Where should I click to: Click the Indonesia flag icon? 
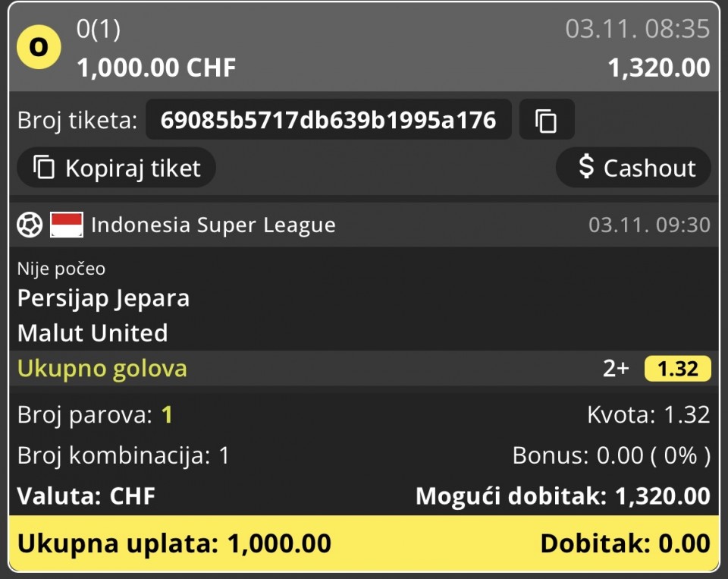[x=67, y=225]
